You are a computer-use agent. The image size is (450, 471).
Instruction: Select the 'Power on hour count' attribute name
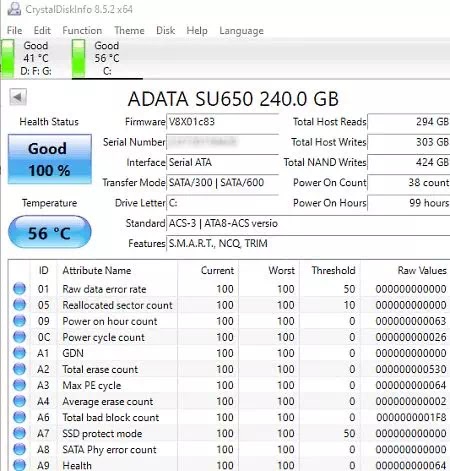click(110, 321)
